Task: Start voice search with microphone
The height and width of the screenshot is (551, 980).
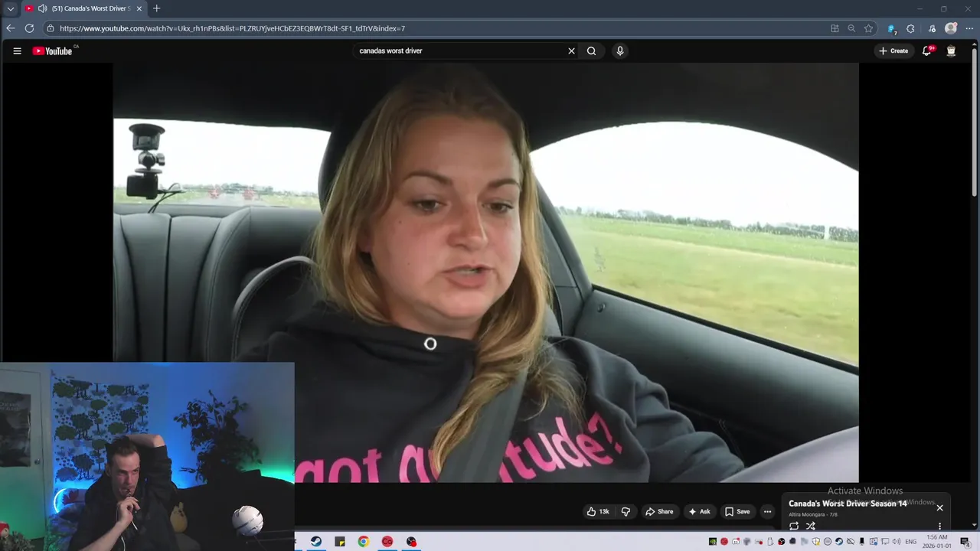Action: pyautogui.click(x=620, y=51)
